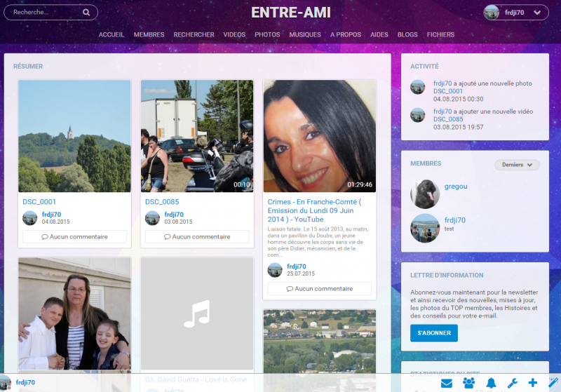Viewport: 561px width, 392px height.
Task: Click the magic wand icon in bottom bar
Action: 553,382
